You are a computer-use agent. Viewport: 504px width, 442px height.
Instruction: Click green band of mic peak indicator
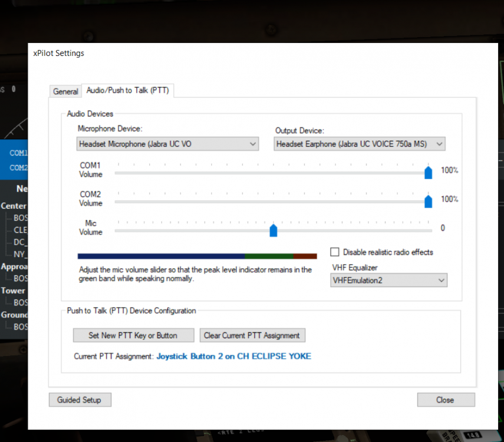coord(269,256)
